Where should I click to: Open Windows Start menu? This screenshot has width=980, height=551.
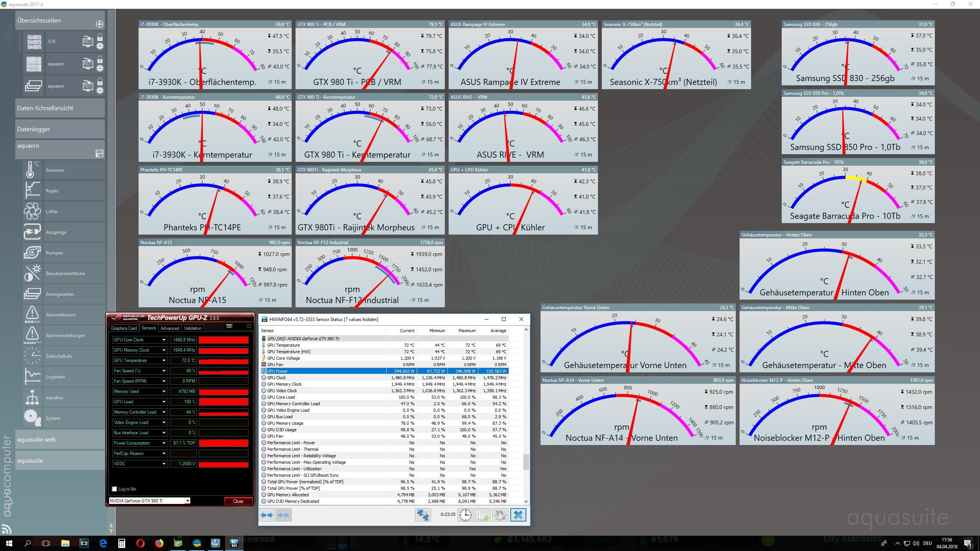(9, 543)
